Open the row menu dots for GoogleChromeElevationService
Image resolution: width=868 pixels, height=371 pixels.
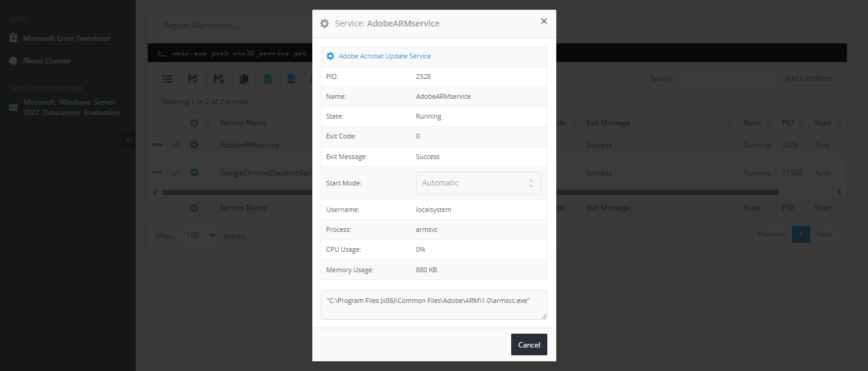pos(157,173)
